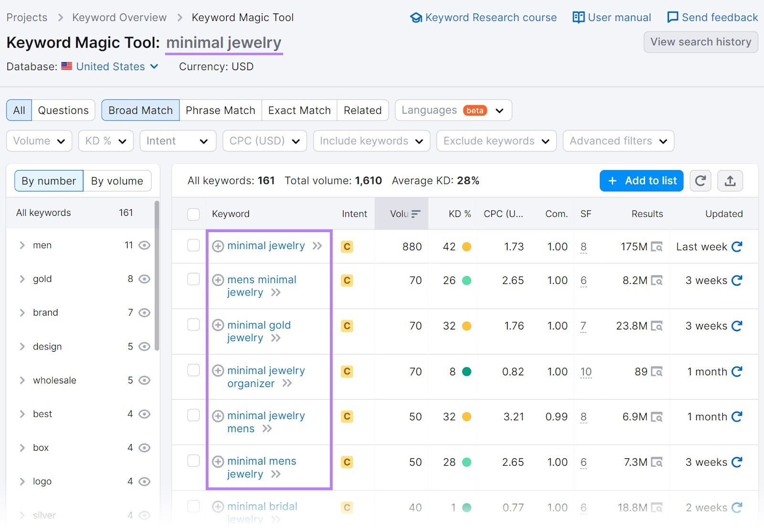The image size is (764, 532).
Task: Check the box next to 'mens minimal jewelry'
Action: 193,279
